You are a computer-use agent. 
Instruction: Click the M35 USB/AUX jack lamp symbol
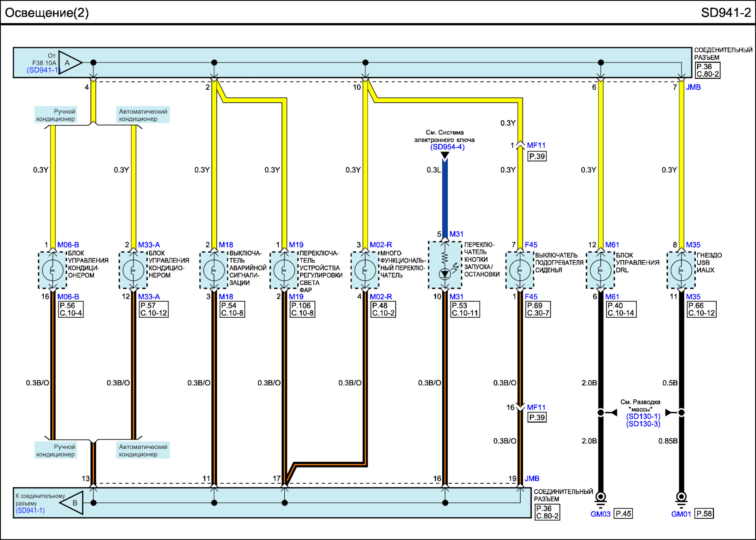(x=681, y=270)
